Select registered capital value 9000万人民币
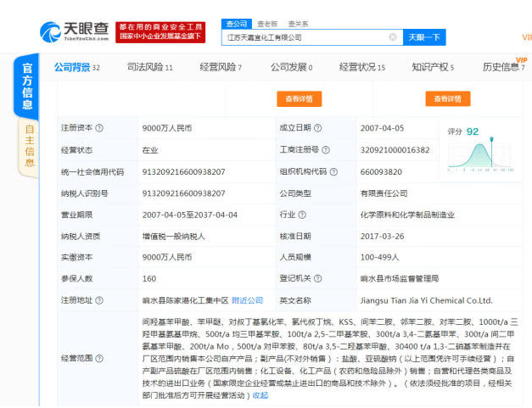Screen dimensions: 532x408 coord(167,128)
